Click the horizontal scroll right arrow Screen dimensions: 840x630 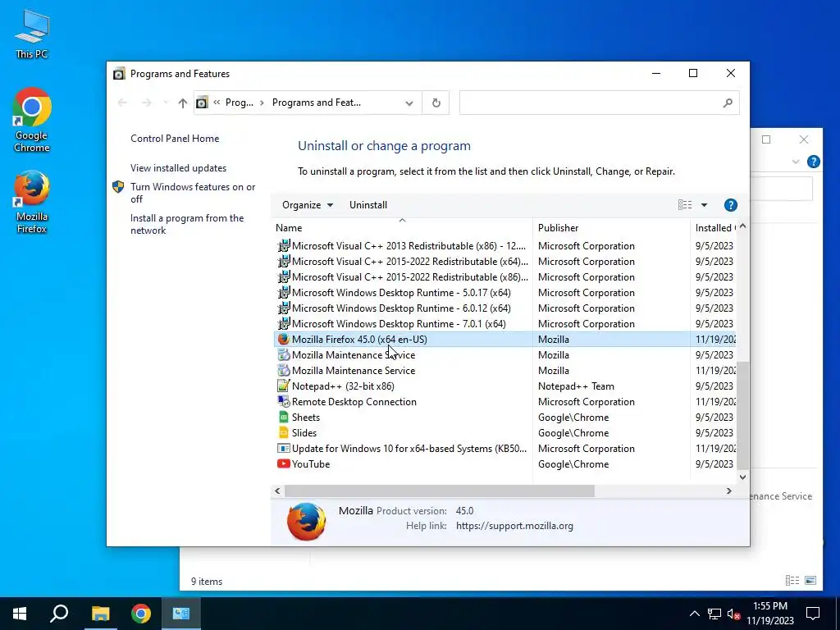point(728,491)
